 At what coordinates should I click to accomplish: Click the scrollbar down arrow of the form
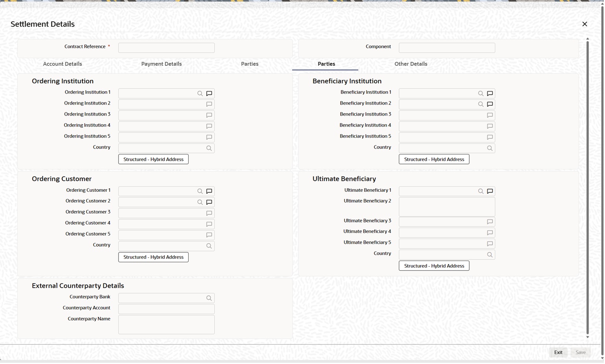click(587, 337)
